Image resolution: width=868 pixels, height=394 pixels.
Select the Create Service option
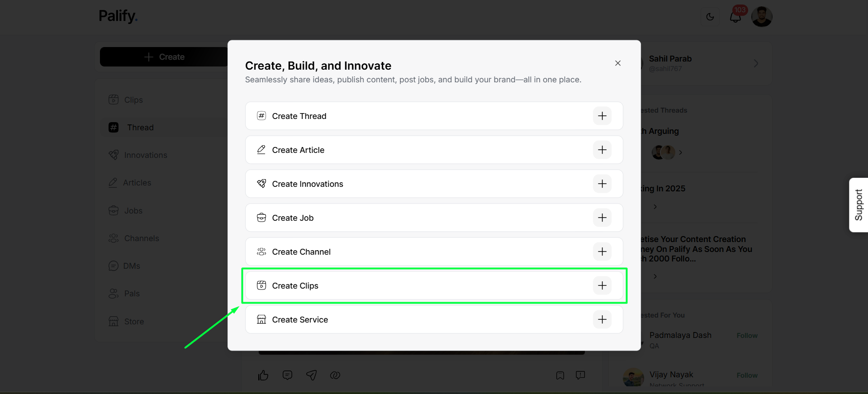(x=434, y=319)
